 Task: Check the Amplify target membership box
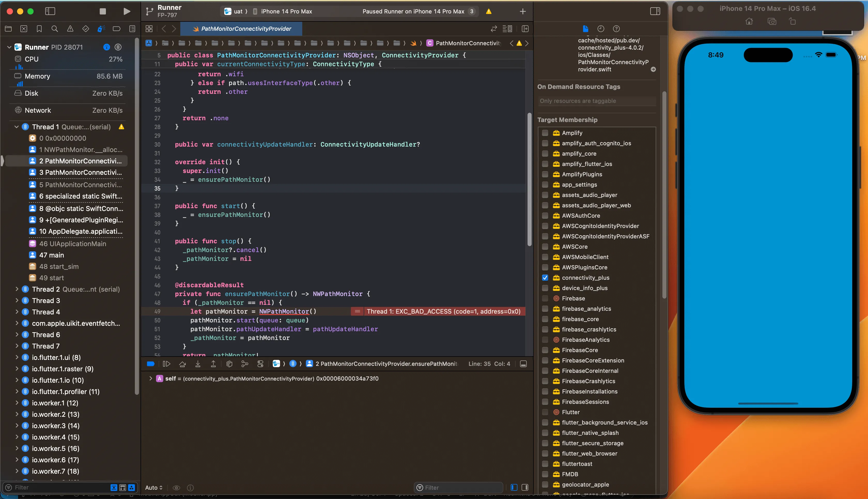click(545, 133)
